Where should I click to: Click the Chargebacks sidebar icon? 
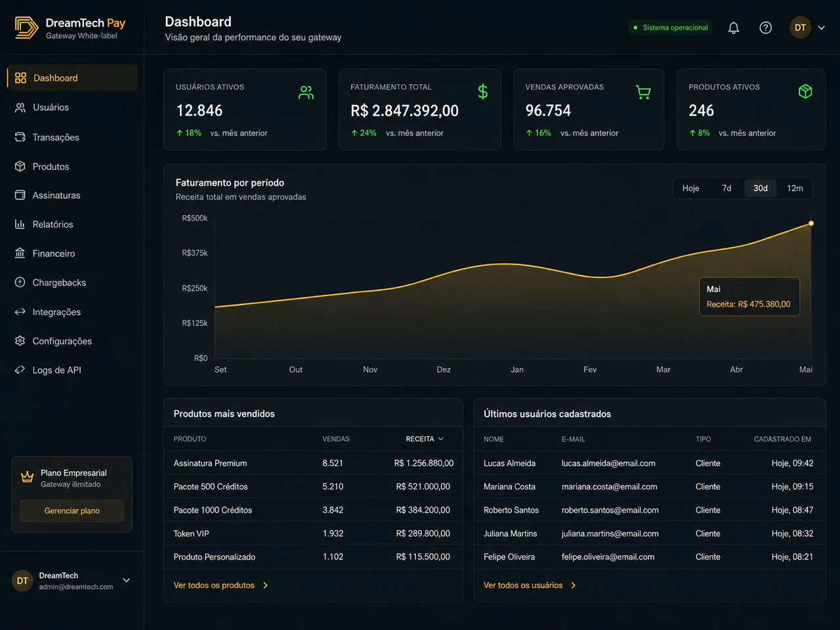(x=20, y=282)
